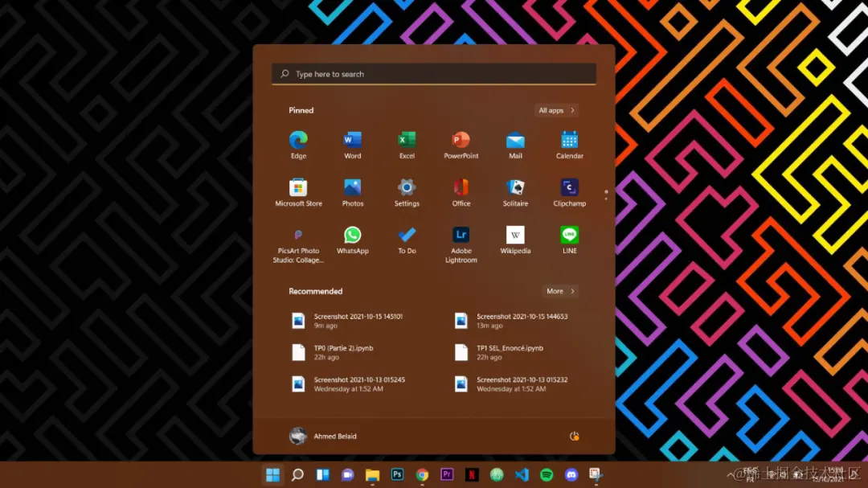Open Snipping Tool on taskbar
Screen dimensions: 868x488
tap(596, 474)
